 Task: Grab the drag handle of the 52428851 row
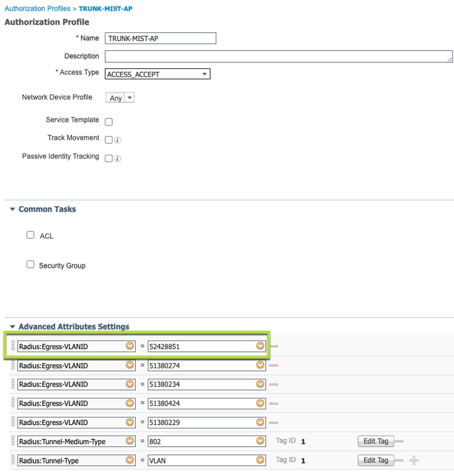[13, 346]
